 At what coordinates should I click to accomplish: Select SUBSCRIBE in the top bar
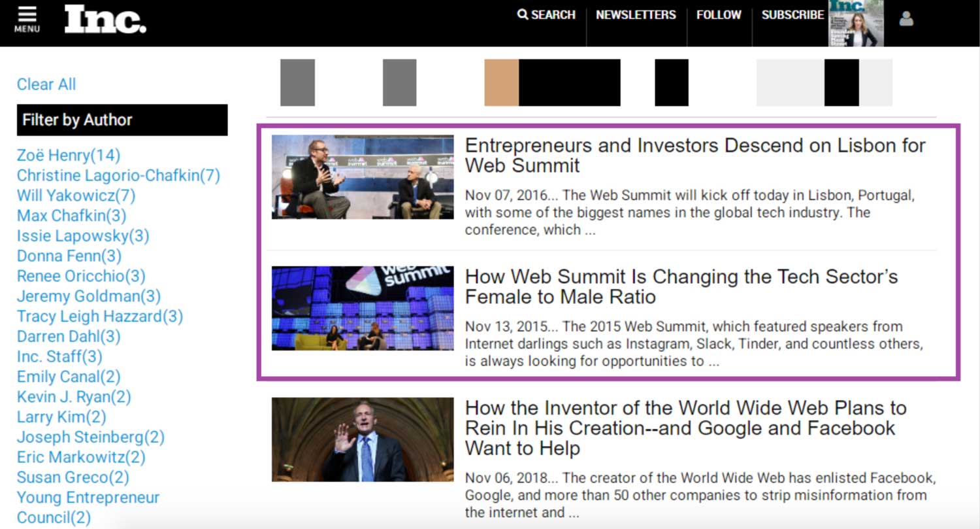pos(792,14)
